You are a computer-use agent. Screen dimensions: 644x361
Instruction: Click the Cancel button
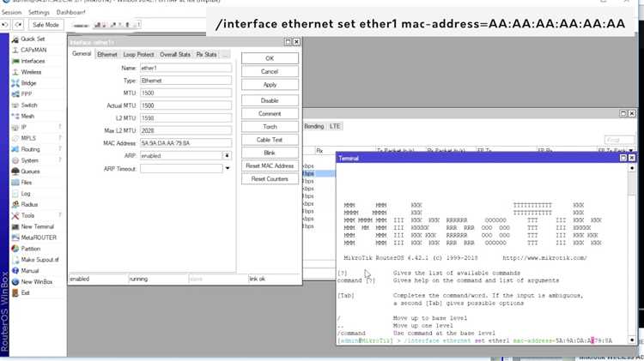pyautogui.click(x=270, y=71)
